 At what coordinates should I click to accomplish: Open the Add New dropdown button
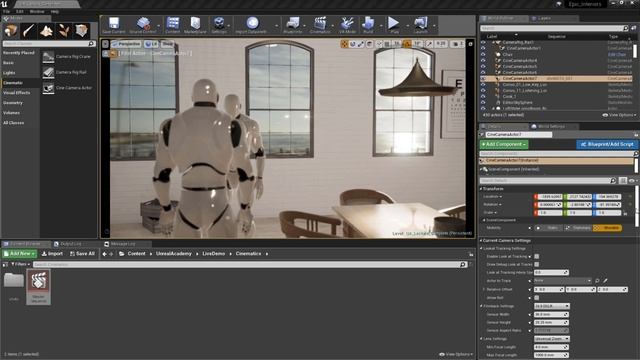point(19,253)
